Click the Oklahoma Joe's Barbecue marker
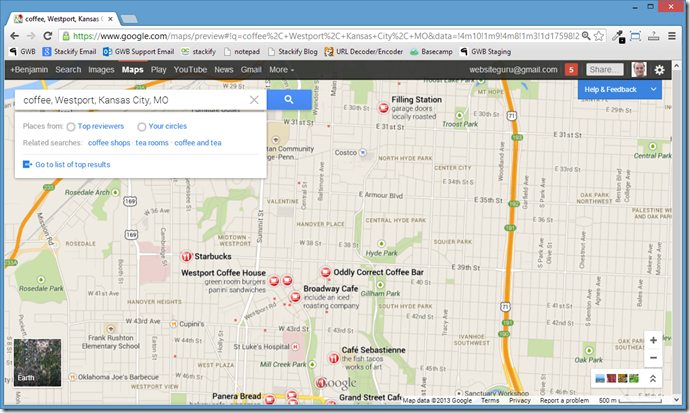 click(x=73, y=377)
